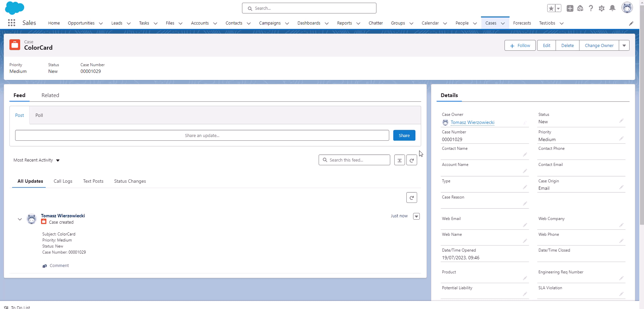Follow this case with Follow button
This screenshot has height=309, width=644.
coord(520,46)
